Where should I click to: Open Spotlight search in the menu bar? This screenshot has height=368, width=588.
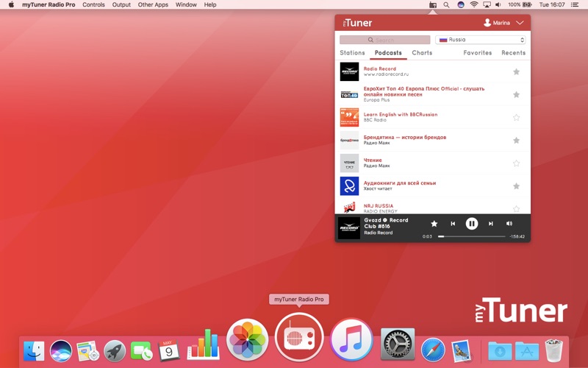click(x=446, y=4)
